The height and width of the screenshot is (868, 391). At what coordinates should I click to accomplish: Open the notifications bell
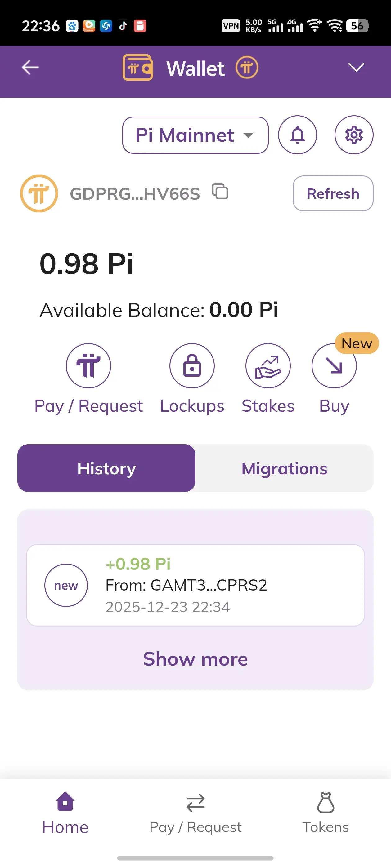click(x=297, y=135)
